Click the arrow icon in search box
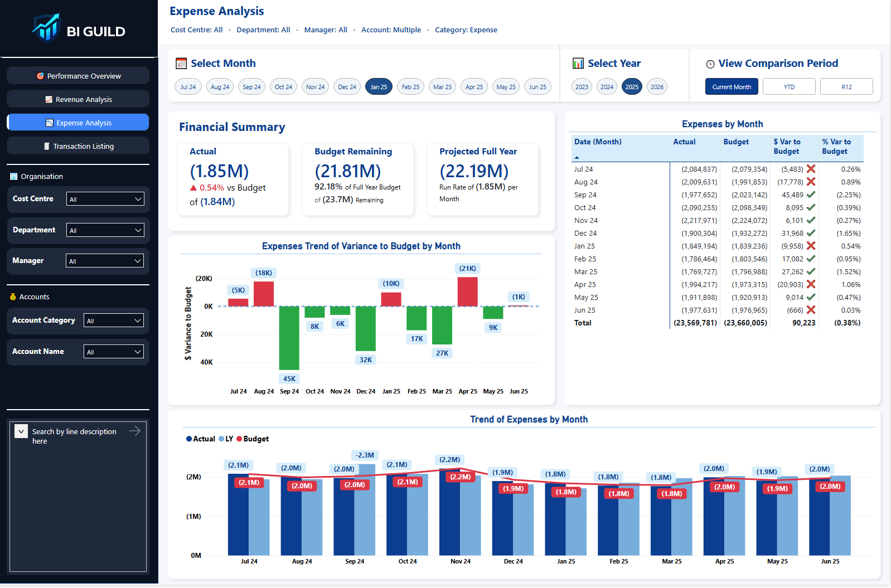Image resolution: width=891 pixels, height=588 pixels. [135, 431]
